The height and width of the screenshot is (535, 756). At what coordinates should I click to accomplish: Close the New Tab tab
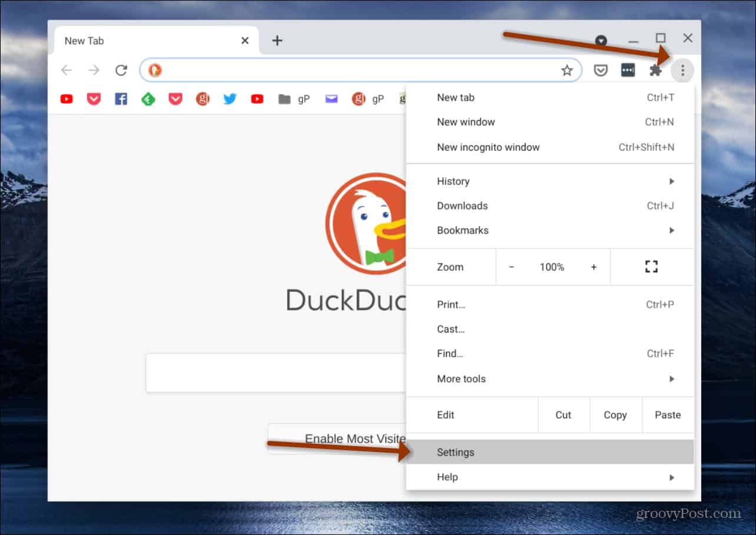click(245, 41)
